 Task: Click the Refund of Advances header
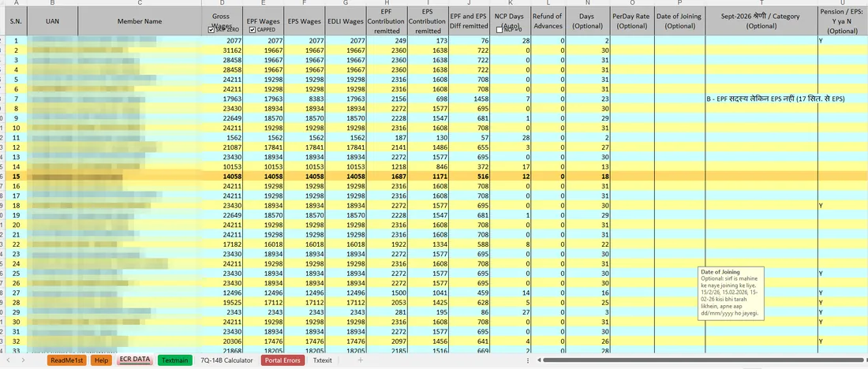pos(548,21)
